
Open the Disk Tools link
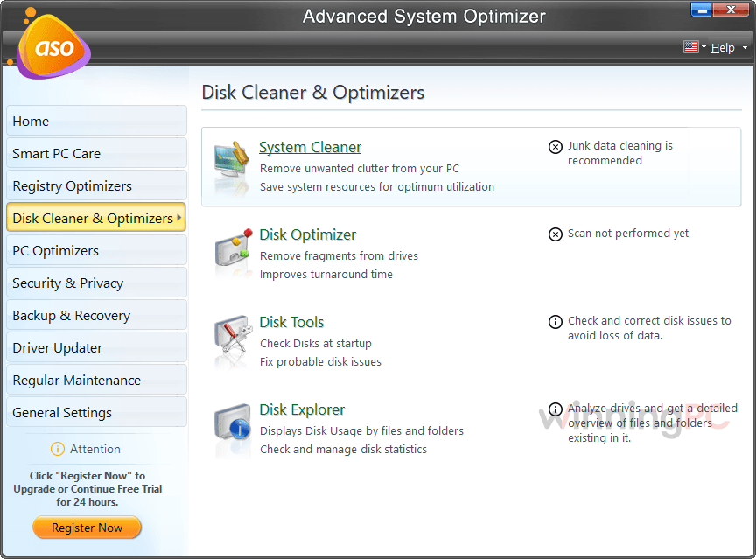tap(291, 322)
